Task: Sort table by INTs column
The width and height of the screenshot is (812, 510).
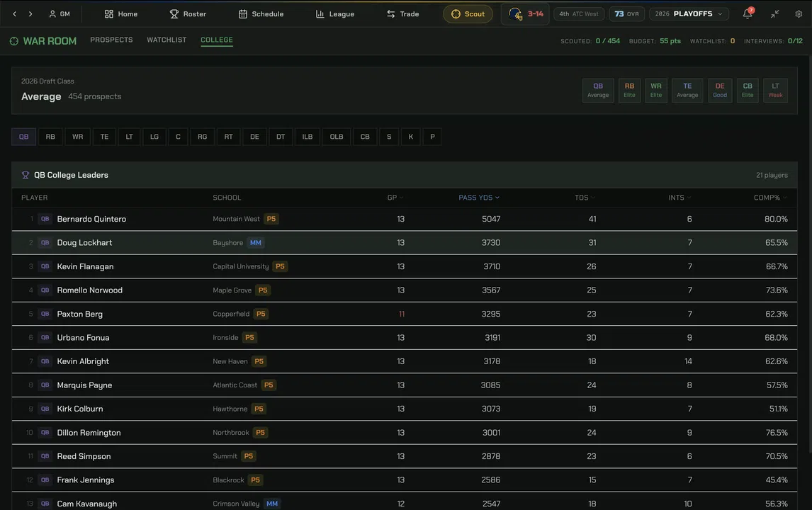Action: click(x=680, y=197)
